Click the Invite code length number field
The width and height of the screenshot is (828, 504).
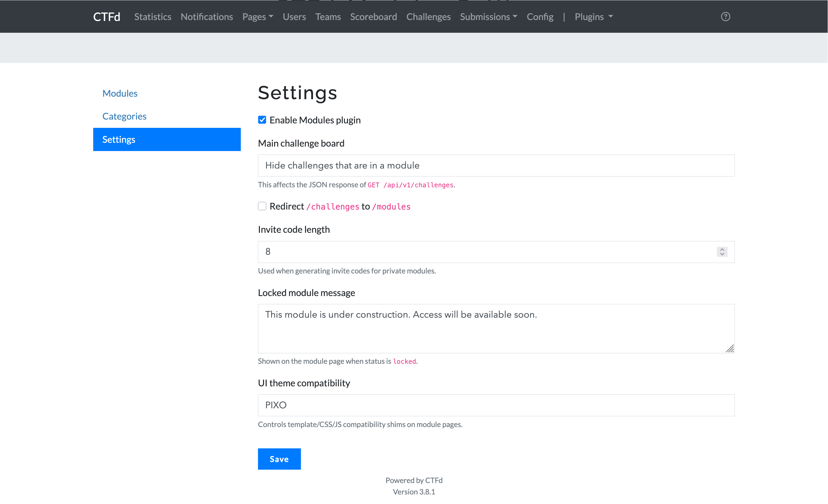pos(484,252)
